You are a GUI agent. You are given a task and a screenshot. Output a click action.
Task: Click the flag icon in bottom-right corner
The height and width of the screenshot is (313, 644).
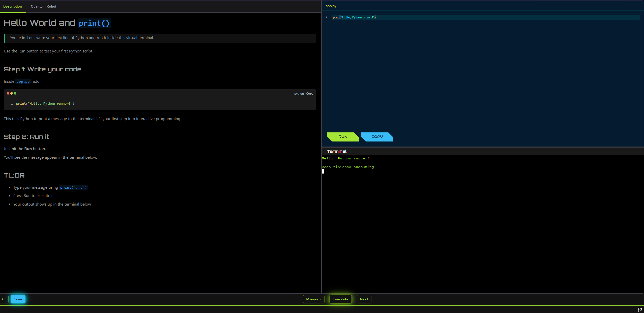tap(640, 309)
